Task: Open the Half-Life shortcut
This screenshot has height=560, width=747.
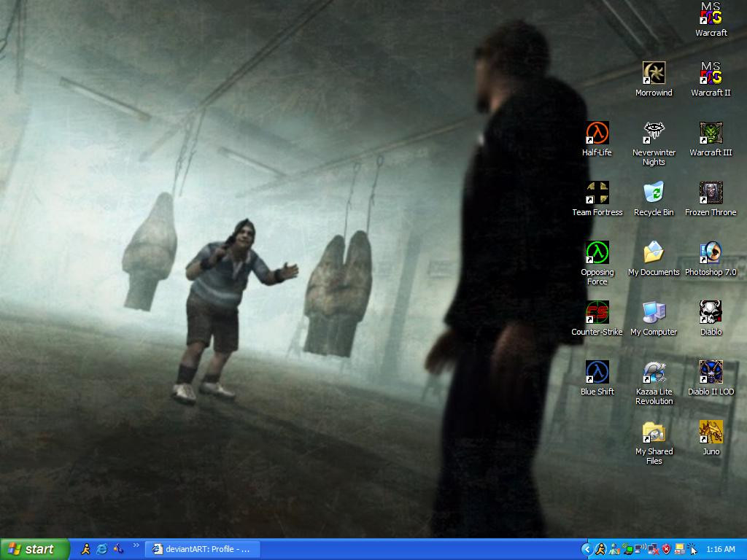Action: click(x=597, y=139)
